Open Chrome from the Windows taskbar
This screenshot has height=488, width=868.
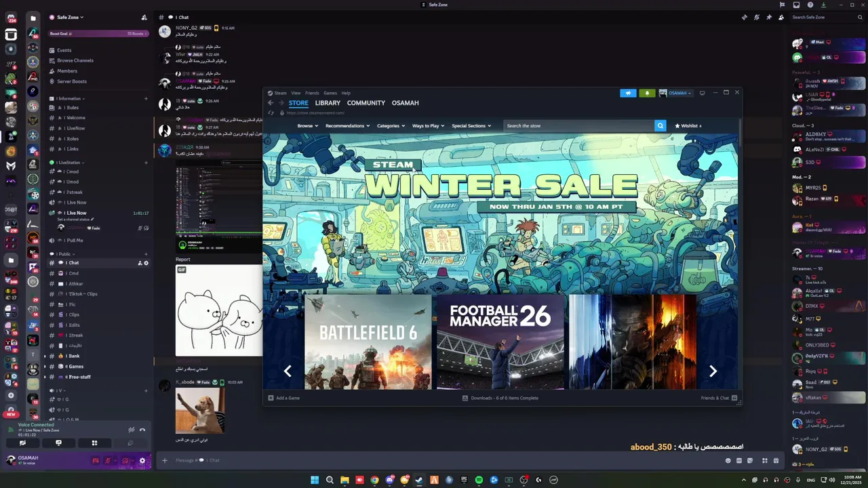tap(374, 480)
